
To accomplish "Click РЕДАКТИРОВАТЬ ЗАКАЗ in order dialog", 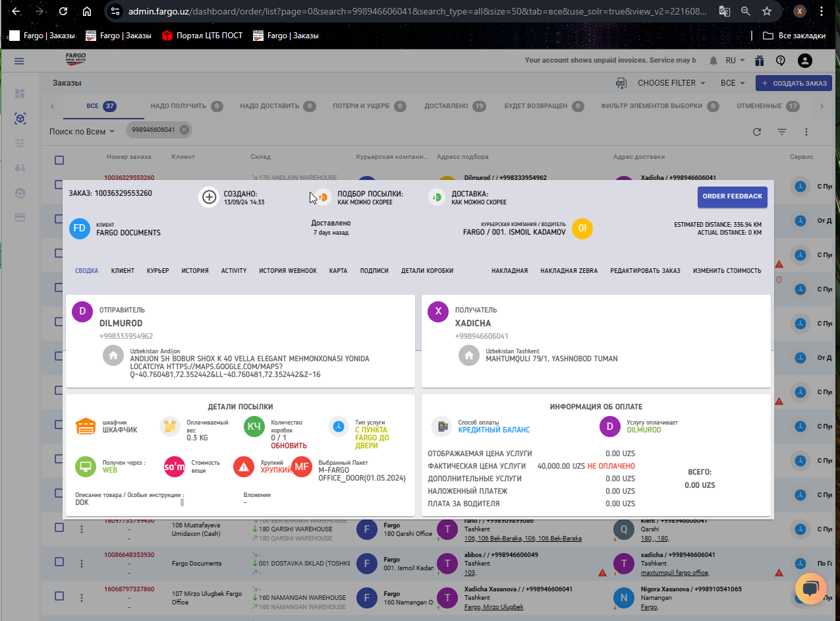I will pos(645,271).
